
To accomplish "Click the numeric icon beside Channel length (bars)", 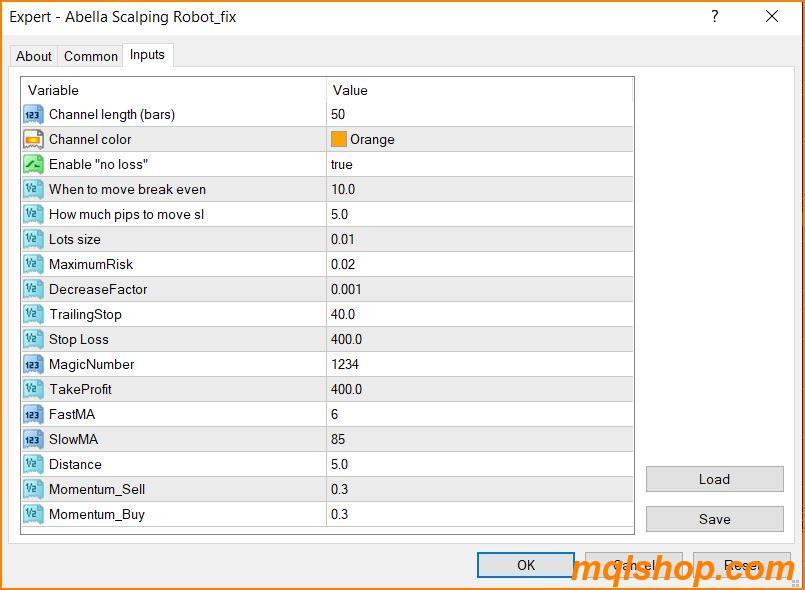I will click(33, 114).
